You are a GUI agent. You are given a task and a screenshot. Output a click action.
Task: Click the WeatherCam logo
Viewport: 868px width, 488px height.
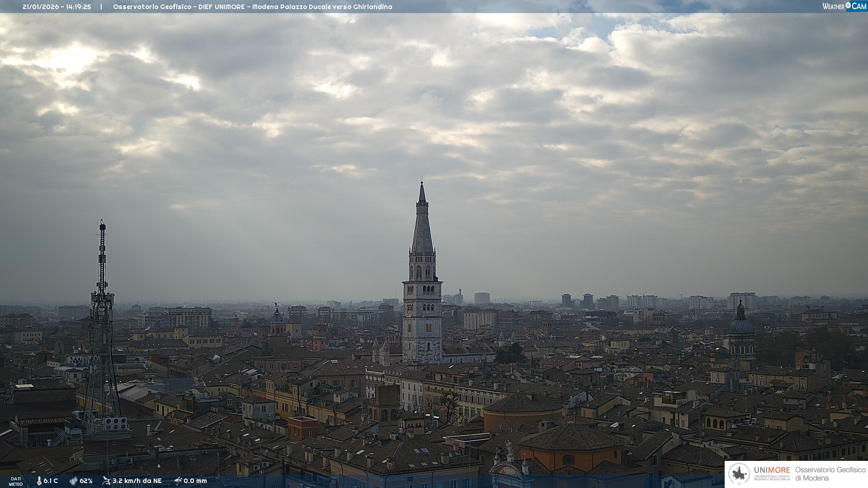coord(844,6)
